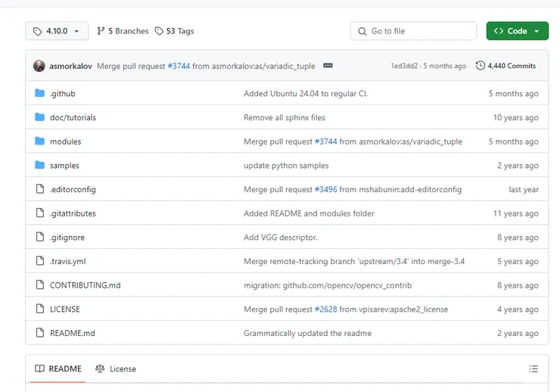Click the samples folder icon
Image resolution: width=560 pixels, height=392 pixels.
coord(40,166)
